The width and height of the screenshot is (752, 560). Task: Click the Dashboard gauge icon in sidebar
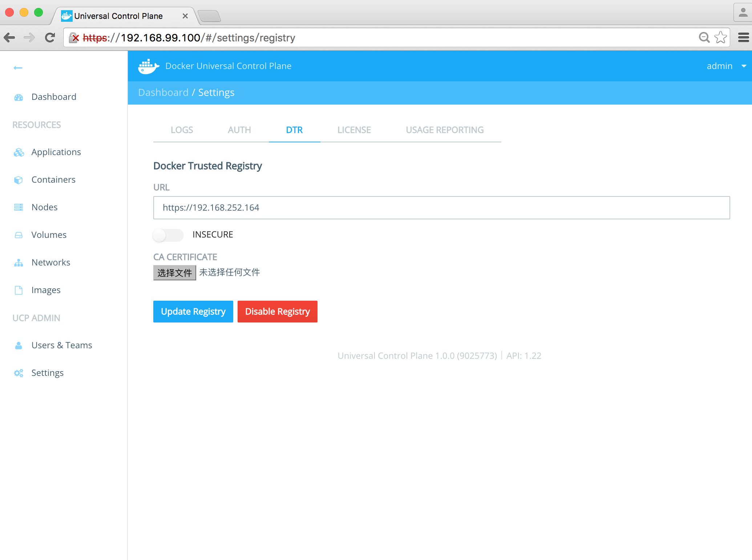19,97
